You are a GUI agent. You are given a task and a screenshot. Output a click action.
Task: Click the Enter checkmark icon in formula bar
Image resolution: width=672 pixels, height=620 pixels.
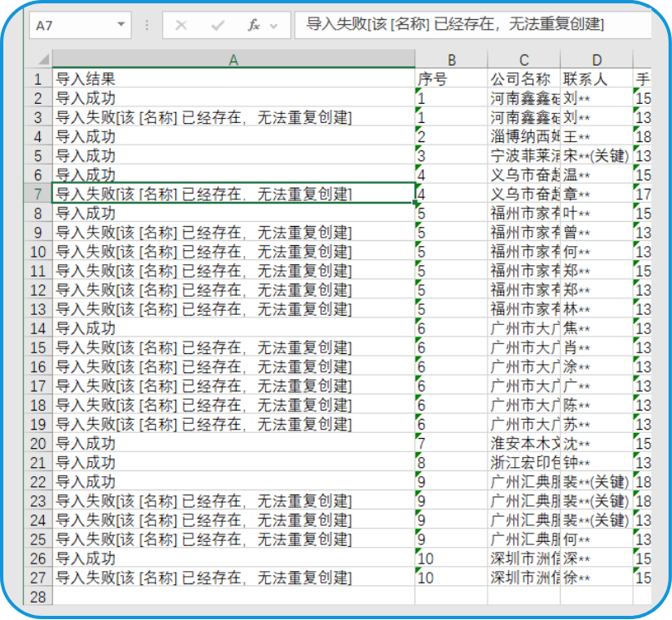[218, 26]
